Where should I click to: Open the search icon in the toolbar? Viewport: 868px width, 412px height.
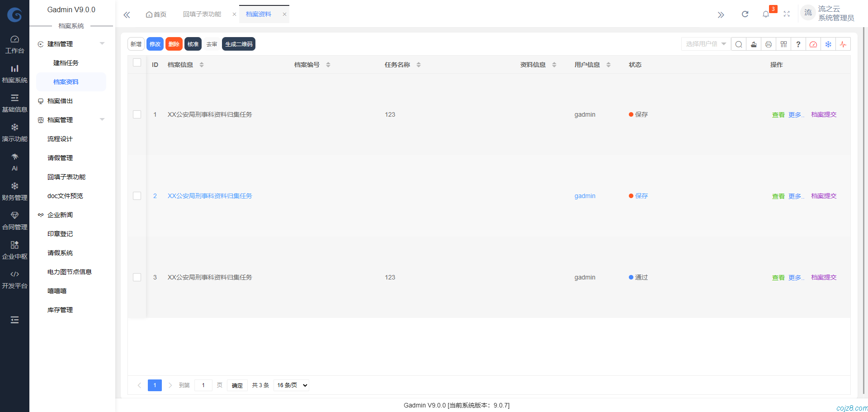738,44
